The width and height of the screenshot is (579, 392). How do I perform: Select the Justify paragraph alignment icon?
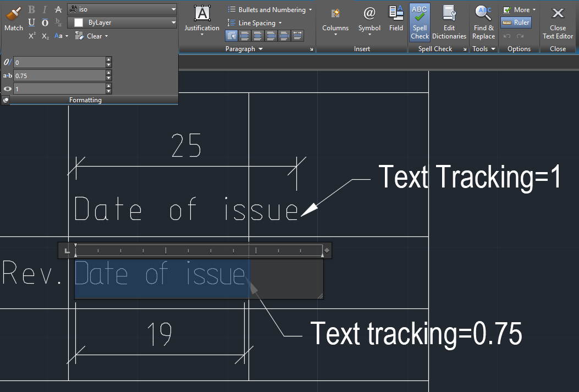(x=284, y=36)
